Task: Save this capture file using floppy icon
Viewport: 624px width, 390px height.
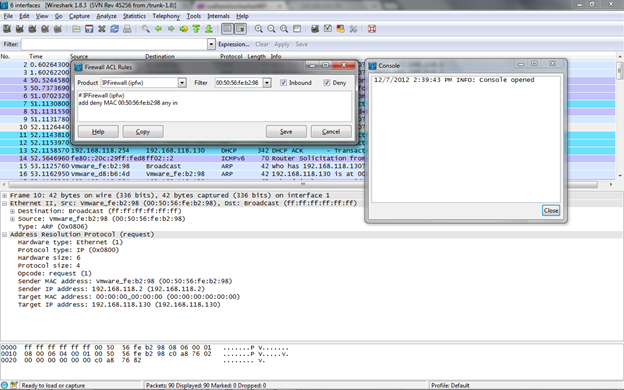Action: pos(89,29)
